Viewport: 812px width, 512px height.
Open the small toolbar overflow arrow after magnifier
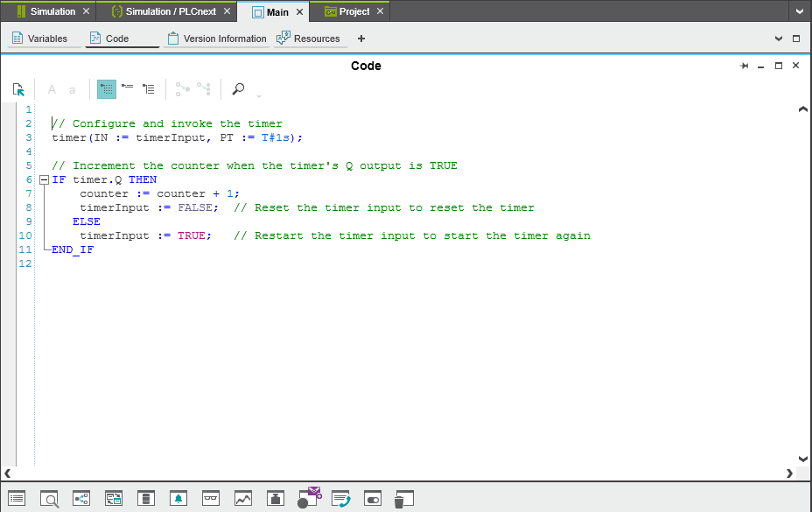(x=259, y=96)
